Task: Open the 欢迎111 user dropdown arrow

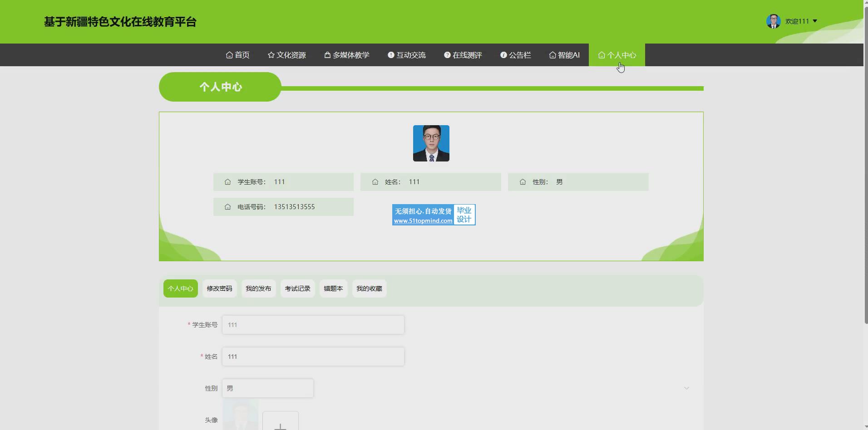Action: [x=815, y=21]
